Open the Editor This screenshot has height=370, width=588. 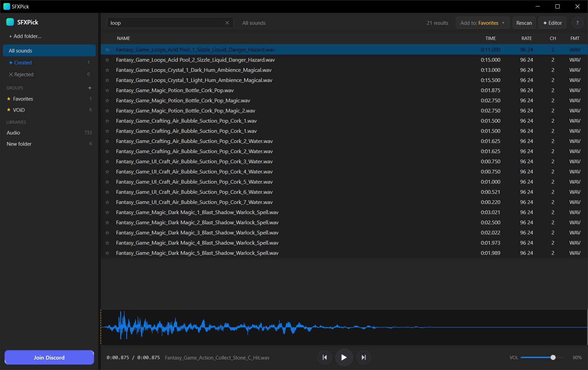click(552, 23)
